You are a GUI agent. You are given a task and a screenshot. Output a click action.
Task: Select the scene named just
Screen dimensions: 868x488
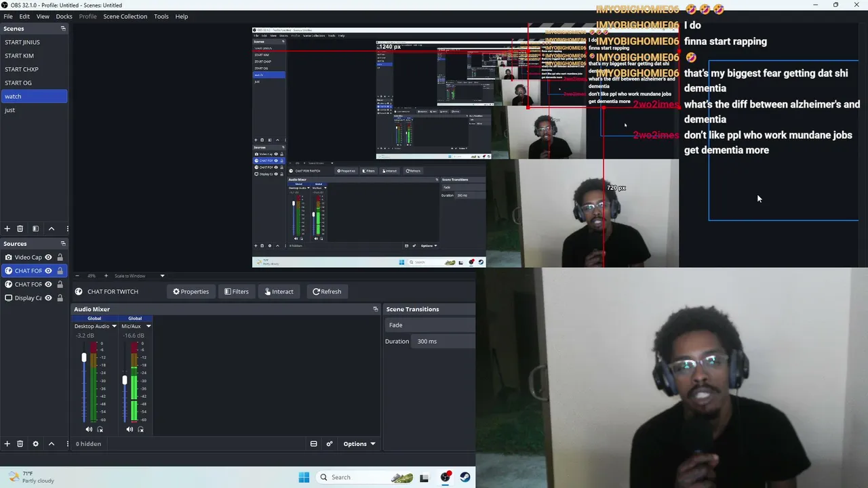pos(34,110)
